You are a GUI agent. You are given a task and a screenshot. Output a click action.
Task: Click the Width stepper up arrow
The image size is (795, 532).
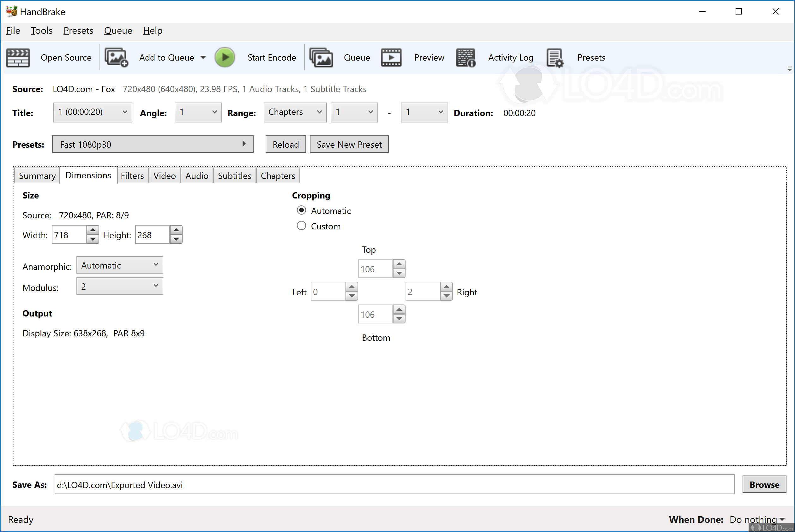click(x=93, y=230)
